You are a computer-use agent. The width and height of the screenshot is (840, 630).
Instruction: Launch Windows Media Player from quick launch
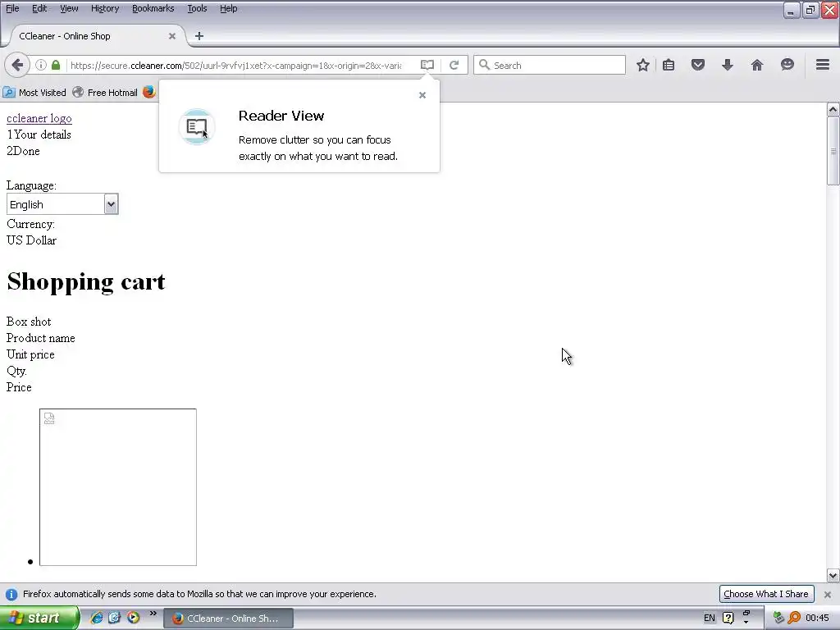(x=133, y=618)
